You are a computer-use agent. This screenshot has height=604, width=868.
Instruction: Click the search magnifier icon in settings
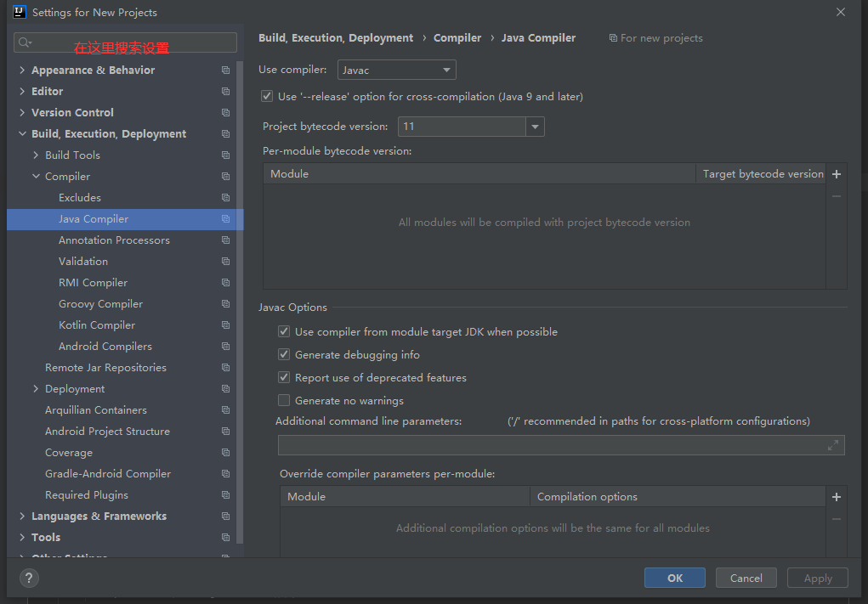pos(25,42)
